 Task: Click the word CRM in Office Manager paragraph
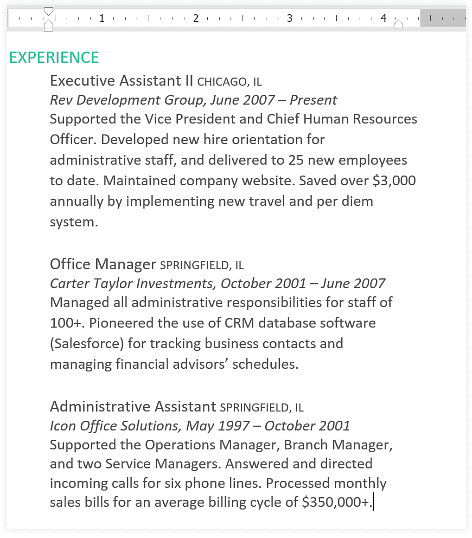(239, 323)
